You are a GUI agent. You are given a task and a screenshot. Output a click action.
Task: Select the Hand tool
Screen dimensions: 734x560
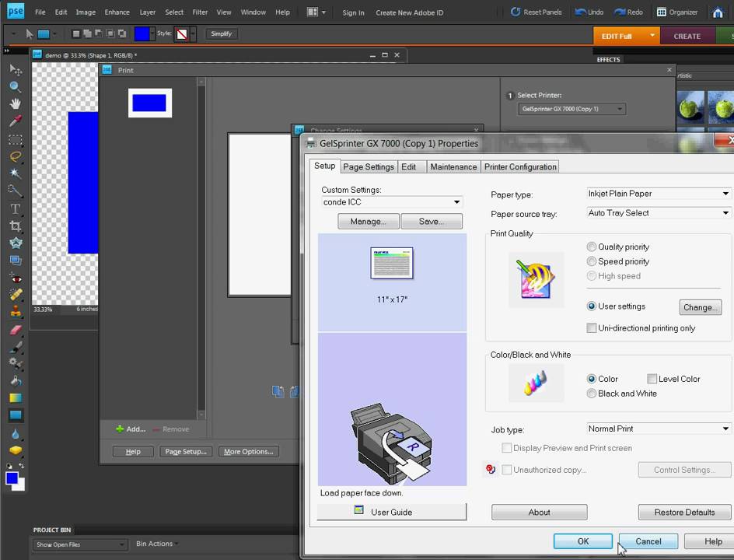16,103
